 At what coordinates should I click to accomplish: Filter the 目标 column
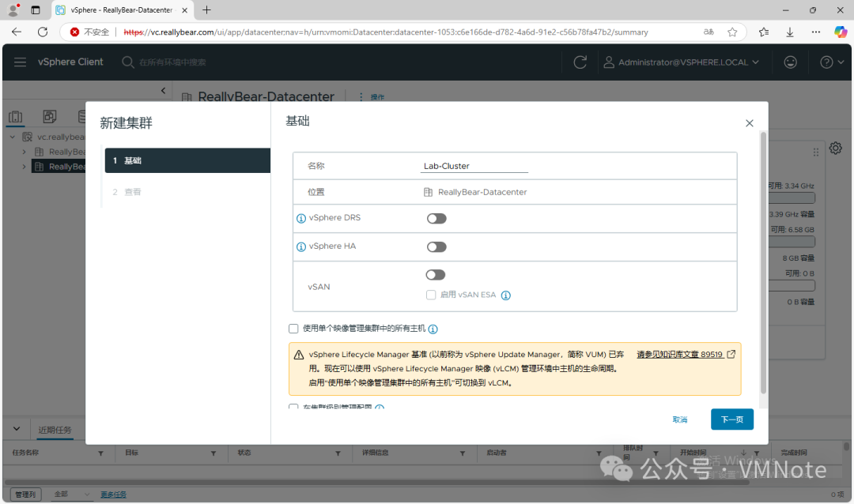pyautogui.click(x=213, y=453)
